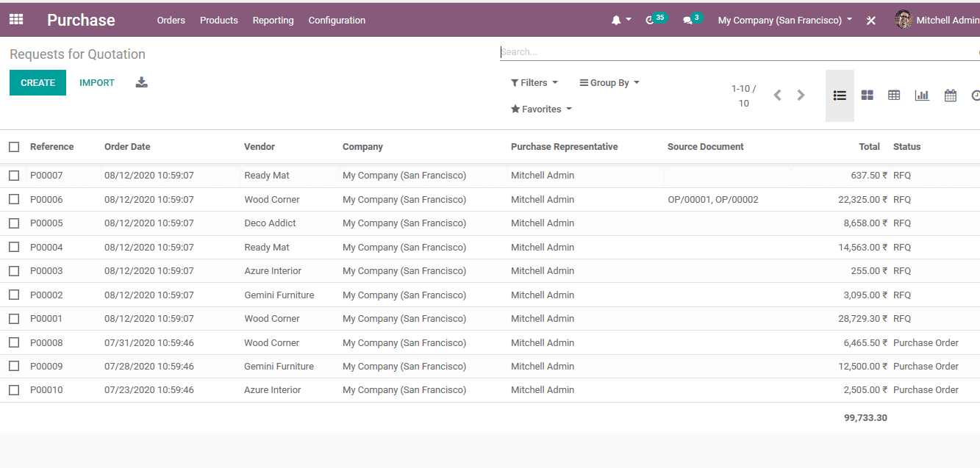Tick the P00010 row checkbox
This screenshot has width=980, height=468.
14,390
